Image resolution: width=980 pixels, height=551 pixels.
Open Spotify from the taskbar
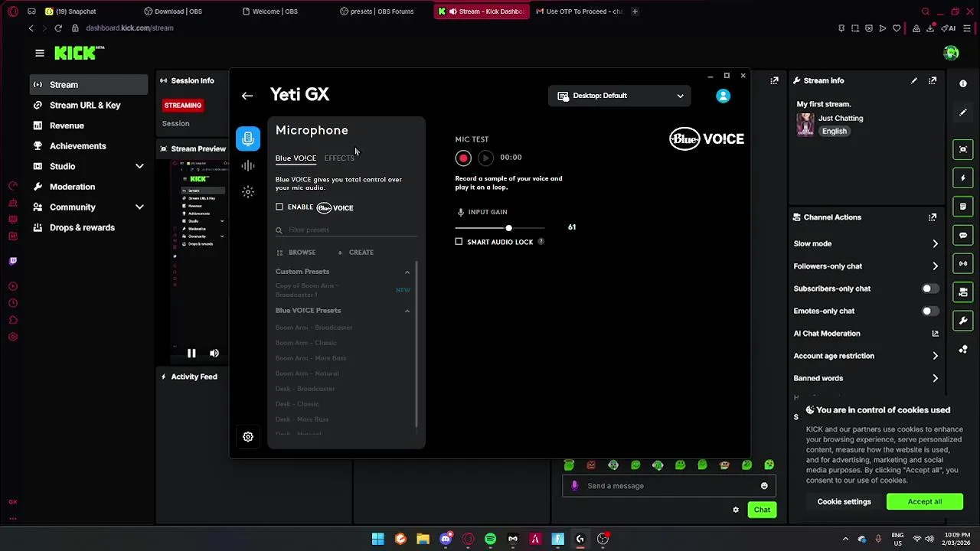pos(490,539)
